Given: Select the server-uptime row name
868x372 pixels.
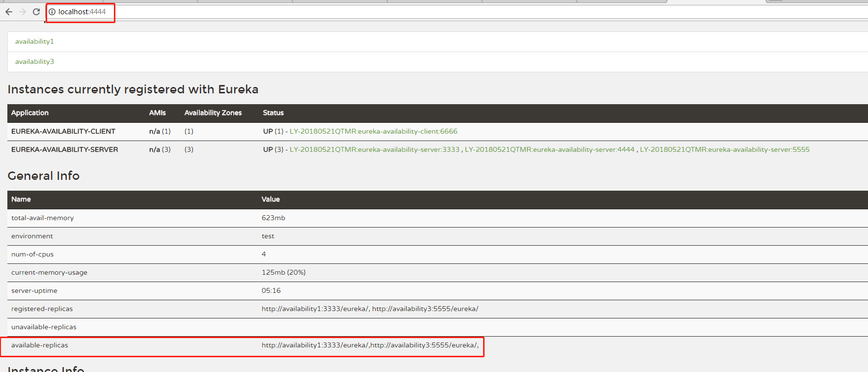Looking at the screenshot, I should [x=34, y=290].
